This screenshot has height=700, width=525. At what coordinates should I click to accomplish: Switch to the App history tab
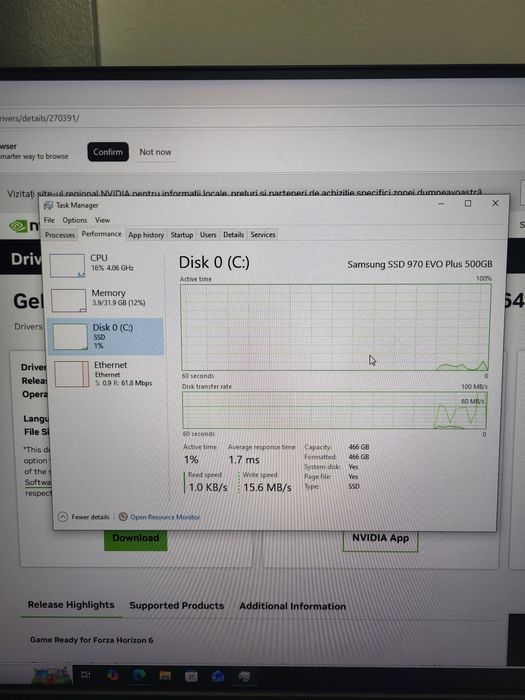(x=146, y=235)
